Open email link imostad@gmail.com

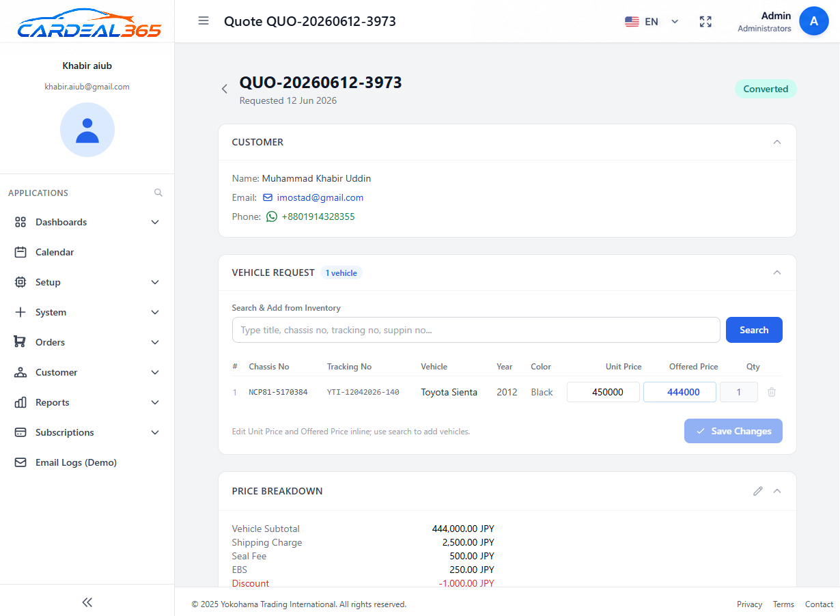pyautogui.click(x=320, y=197)
